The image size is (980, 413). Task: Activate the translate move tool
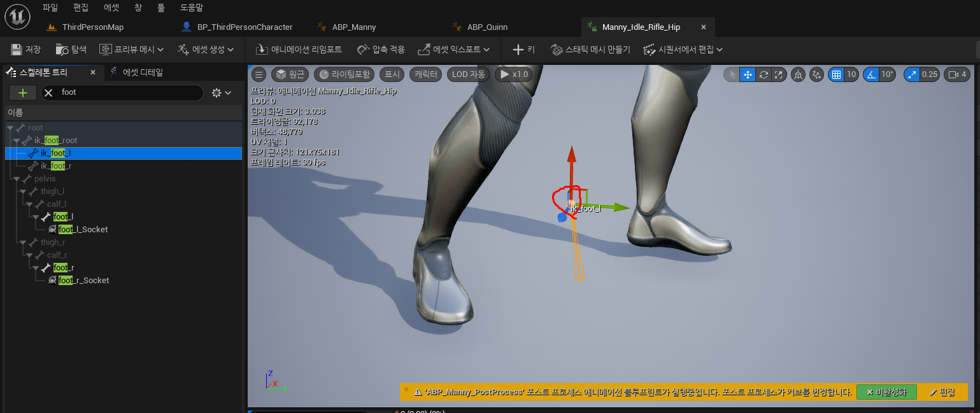click(748, 74)
